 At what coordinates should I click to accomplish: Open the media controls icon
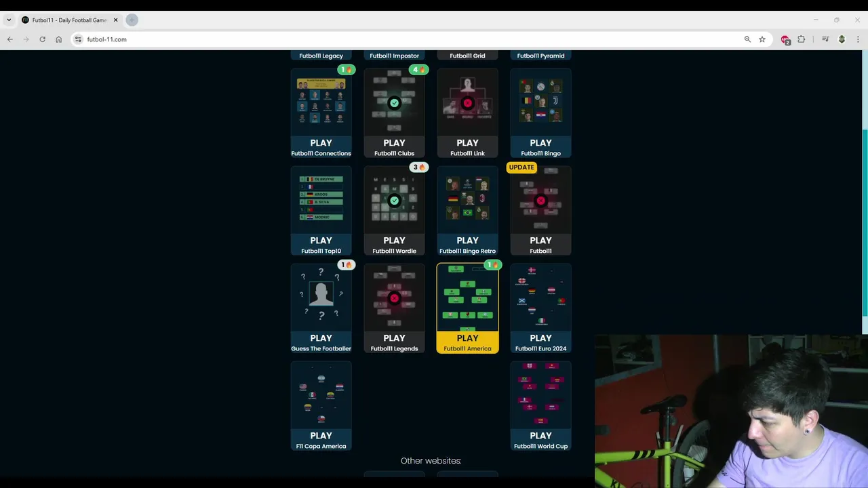pos(825,39)
